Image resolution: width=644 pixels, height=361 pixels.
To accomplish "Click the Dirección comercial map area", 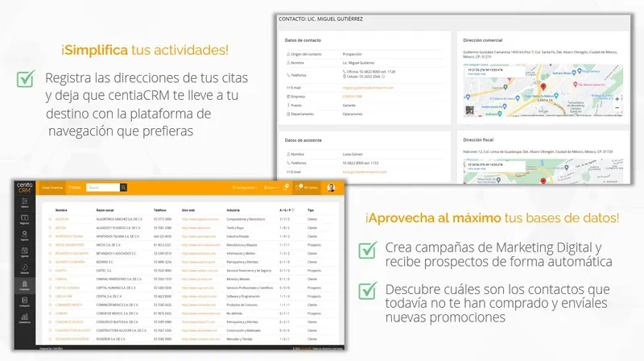I will [543, 90].
